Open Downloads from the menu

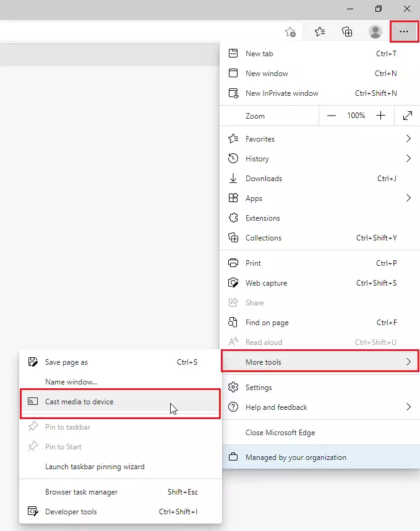[320, 178]
